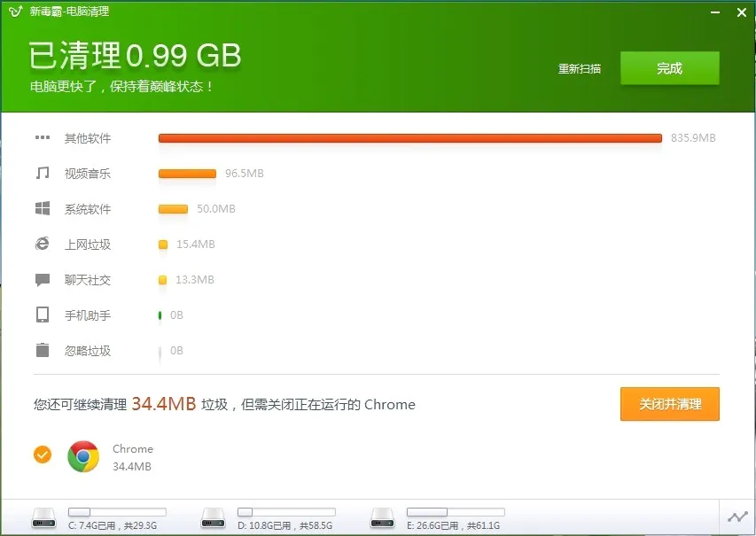The width and height of the screenshot is (756, 536).
Task: Click the 34.4MB size under Chrome
Action: click(132, 467)
